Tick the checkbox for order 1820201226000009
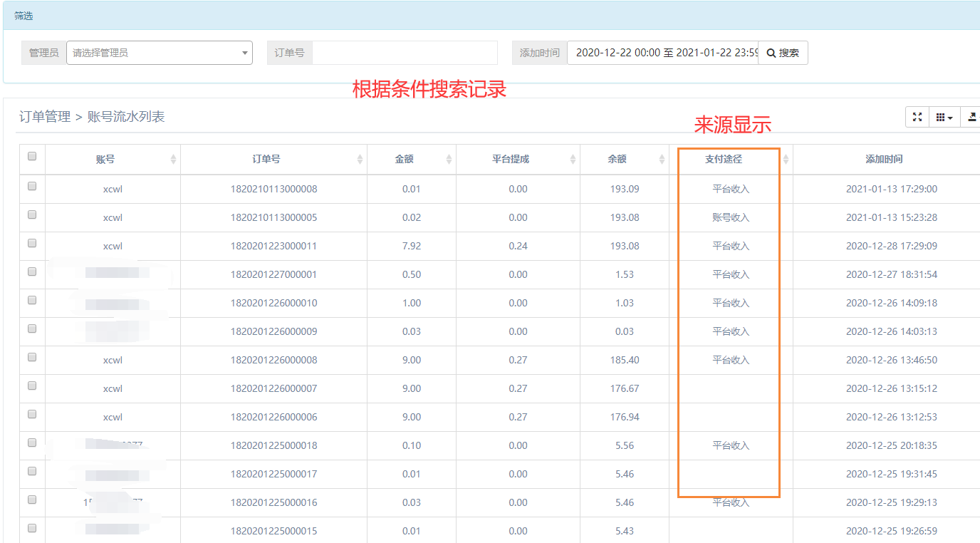Viewport: 980px width, 543px height. [x=32, y=329]
